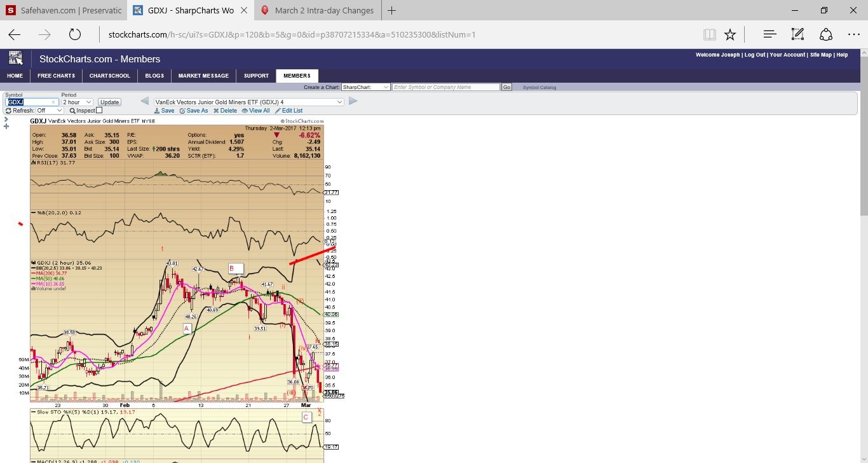Viewport: 868px width, 463px height.
Task: Enable the Inspect checkbox
Action: (x=99, y=111)
